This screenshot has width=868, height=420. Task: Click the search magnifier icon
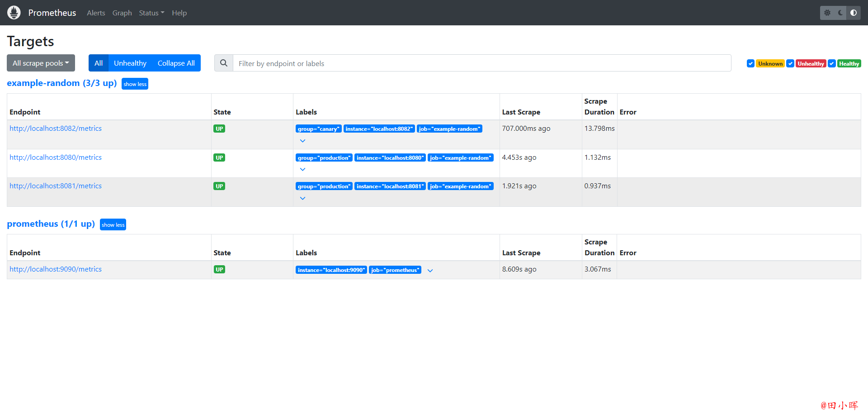[x=224, y=63]
